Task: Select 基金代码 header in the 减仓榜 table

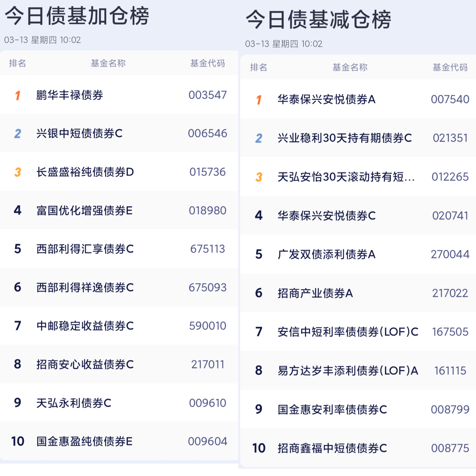Action: pyautogui.click(x=450, y=67)
